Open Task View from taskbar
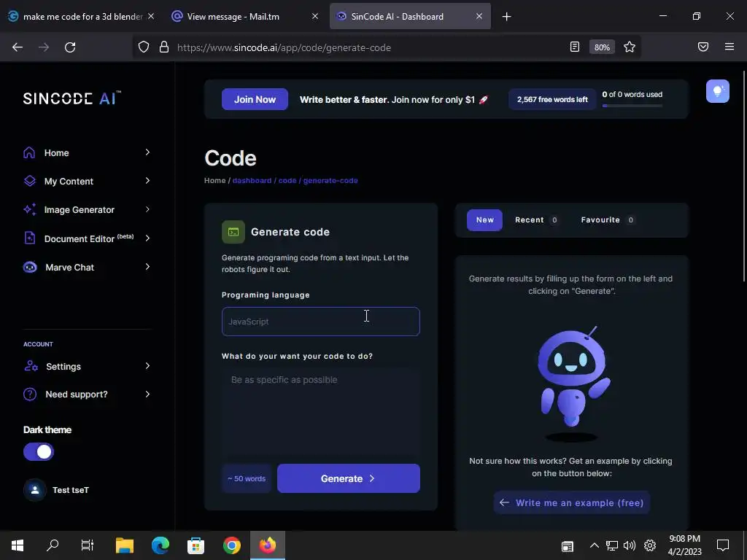This screenshot has width=747, height=560. [88, 545]
